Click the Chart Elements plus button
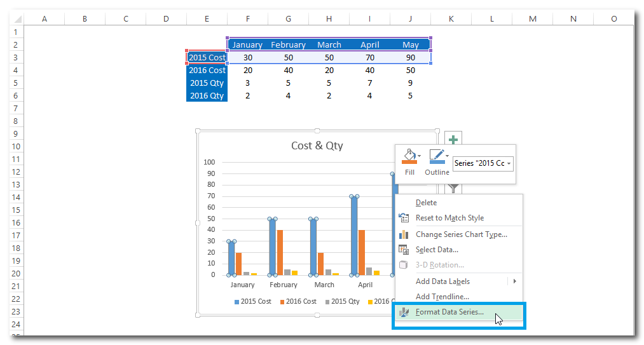The width and height of the screenshot is (644, 345). tap(453, 140)
